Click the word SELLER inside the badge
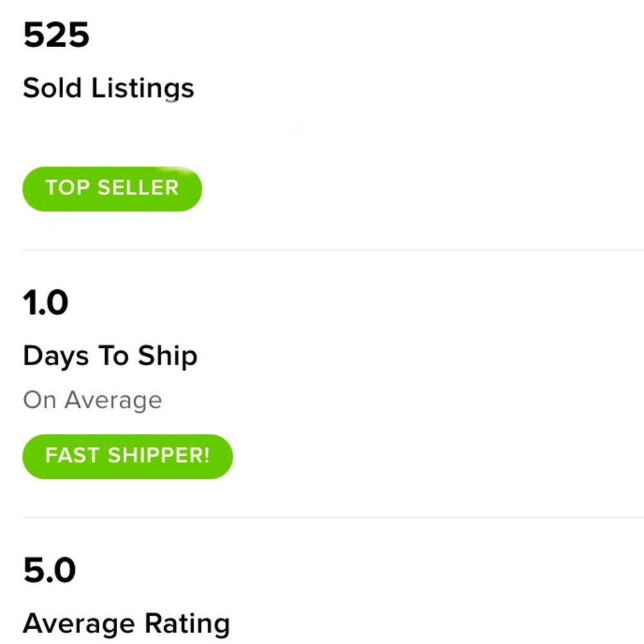Image resolution: width=644 pixels, height=644 pixels. (138, 187)
